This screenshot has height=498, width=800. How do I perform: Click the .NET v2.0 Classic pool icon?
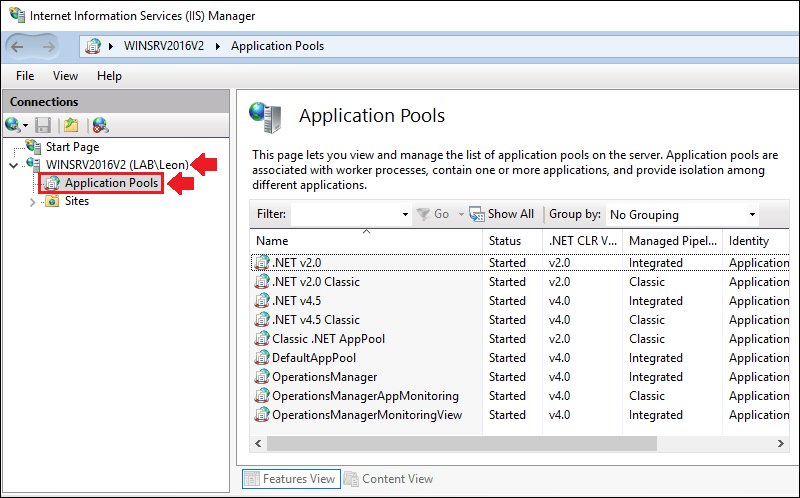pyautogui.click(x=262, y=282)
